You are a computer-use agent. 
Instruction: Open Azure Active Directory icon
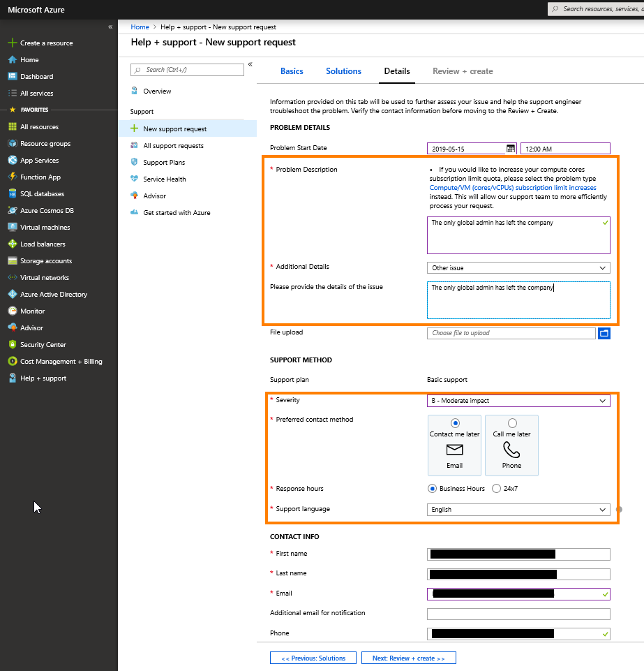coord(13,294)
